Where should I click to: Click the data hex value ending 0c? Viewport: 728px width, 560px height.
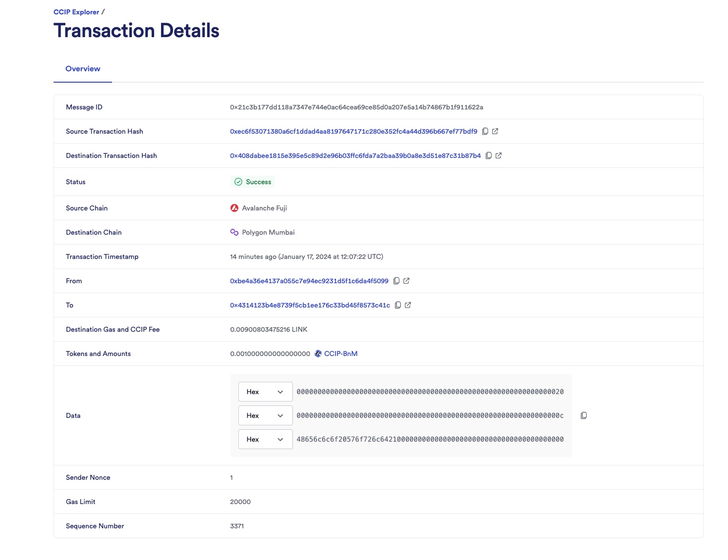430,415
